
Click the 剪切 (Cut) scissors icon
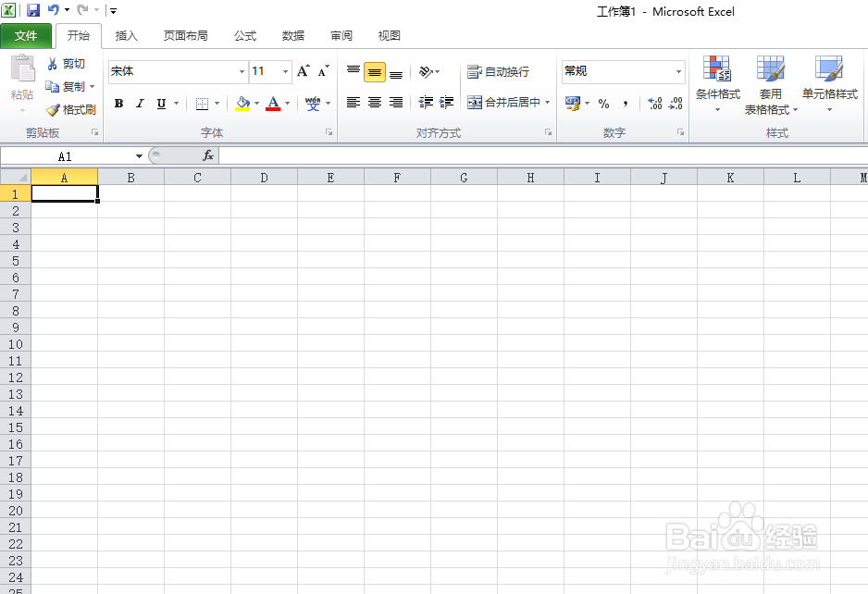(54, 64)
